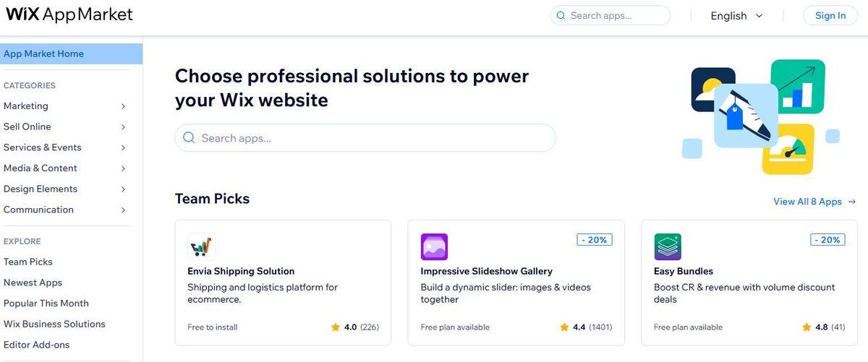Viewport: 868px width, 362px height.
Task: Open Popular This Month list
Action: (46, 303)
